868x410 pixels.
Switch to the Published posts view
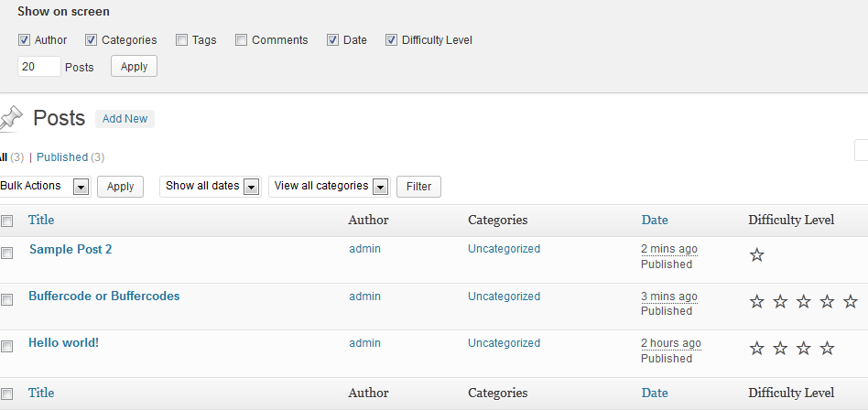pyautogui.click(x=62, y=157)
